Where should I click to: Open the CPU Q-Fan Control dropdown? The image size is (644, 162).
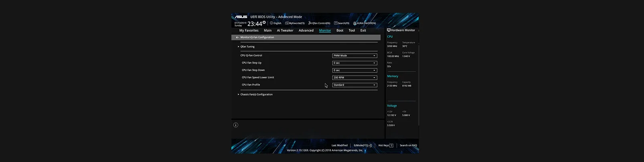click(x=354, y=55)
